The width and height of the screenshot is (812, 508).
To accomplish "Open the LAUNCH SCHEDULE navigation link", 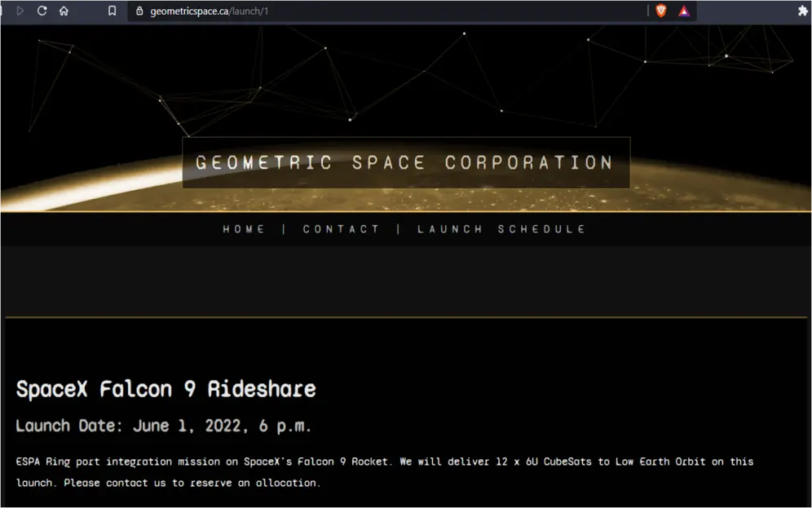I will click(501, 229).
